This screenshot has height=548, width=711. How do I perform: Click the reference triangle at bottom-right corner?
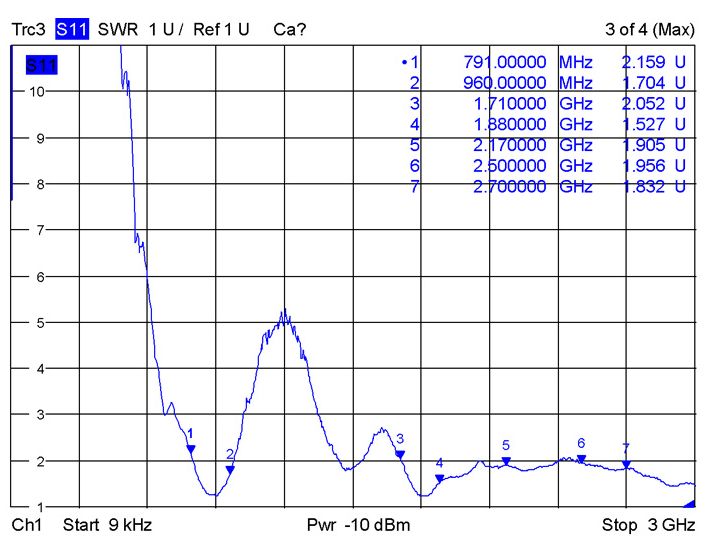[x=690, y=503]
